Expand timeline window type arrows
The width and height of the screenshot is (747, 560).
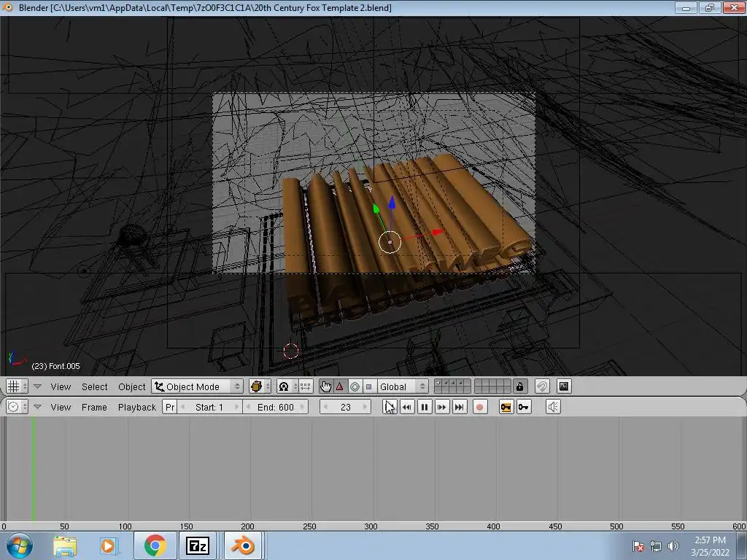click(25, 407)
